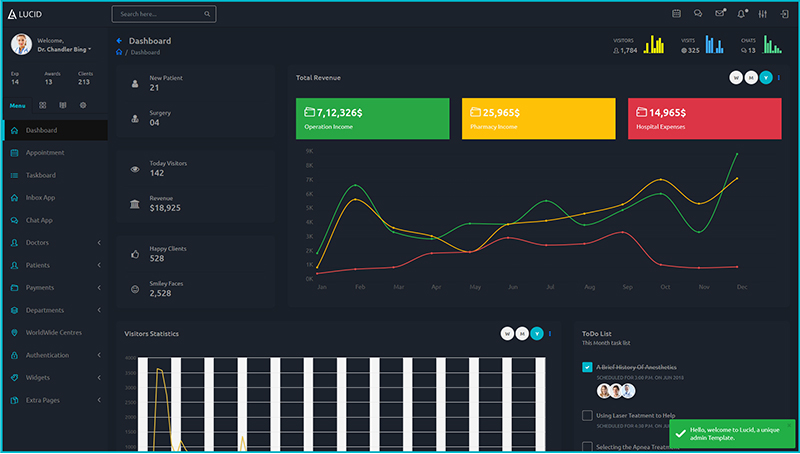Click the logout icon in top bar
800x454 pixels.
(x=784, y=14)
